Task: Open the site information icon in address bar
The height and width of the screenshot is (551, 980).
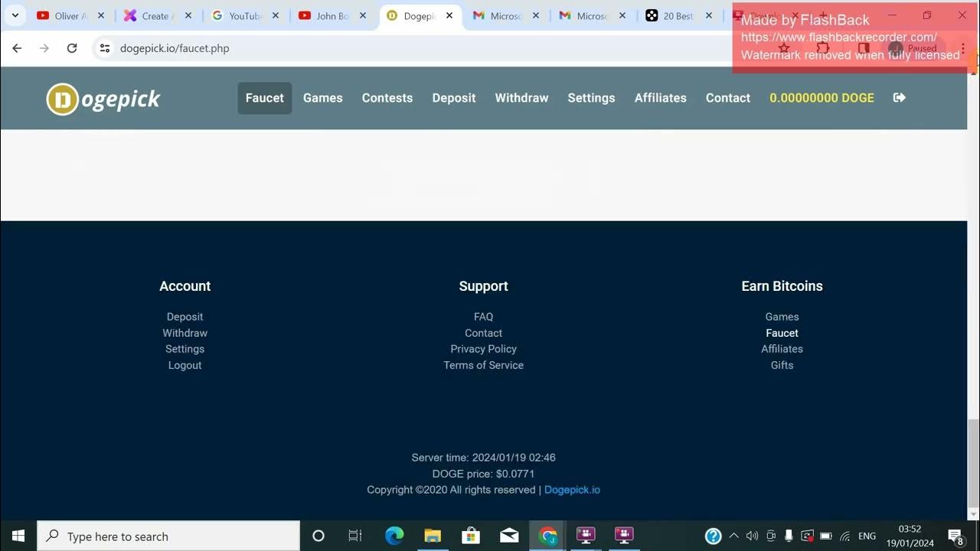Action: pos(105,48)
